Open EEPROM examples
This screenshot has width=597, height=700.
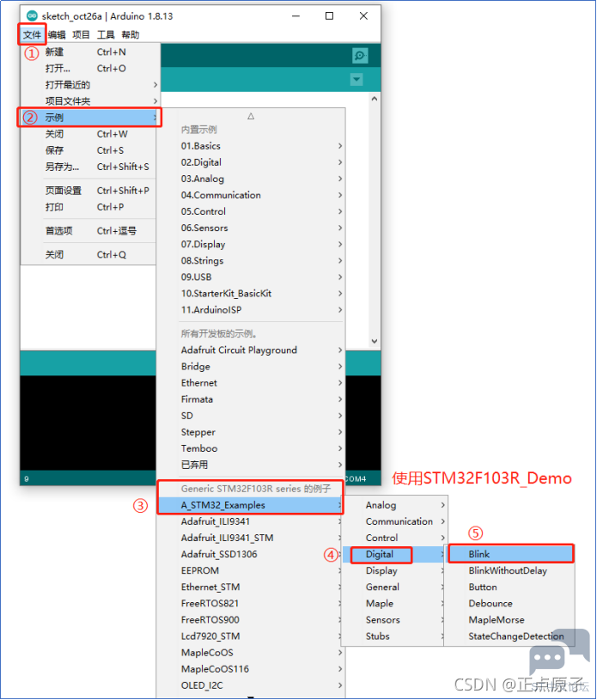[x=251, y=570]
